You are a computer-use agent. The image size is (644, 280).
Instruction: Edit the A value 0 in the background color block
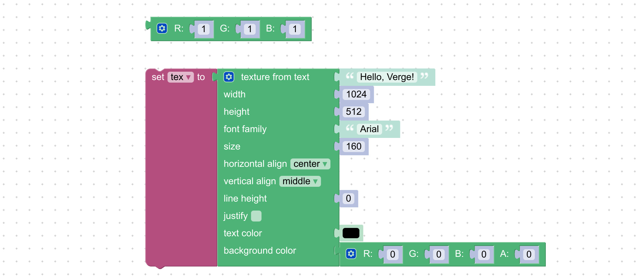529,254
